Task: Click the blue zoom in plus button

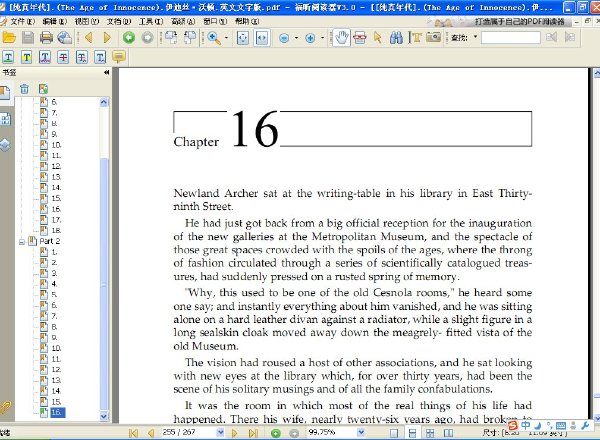Action: [x=310, y=38]
